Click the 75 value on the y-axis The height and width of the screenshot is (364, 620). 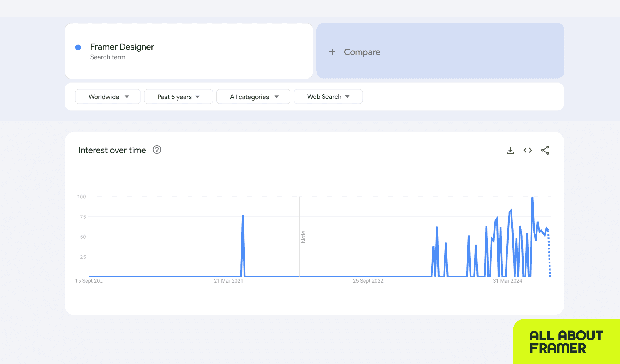83,217
